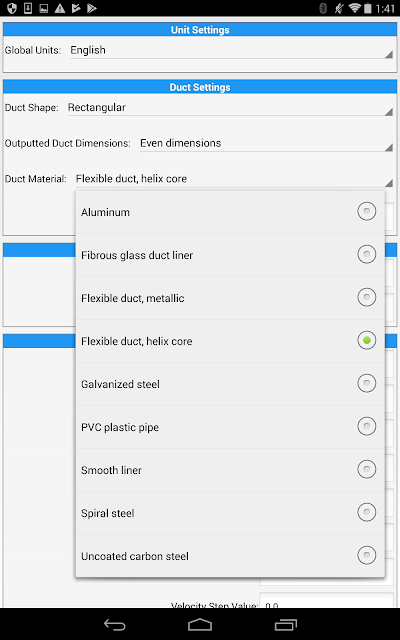Choose Fibrous glass duct liner option
Image resolution: width=400 pixels, height=640 pixels.
(x=230, y=255)
